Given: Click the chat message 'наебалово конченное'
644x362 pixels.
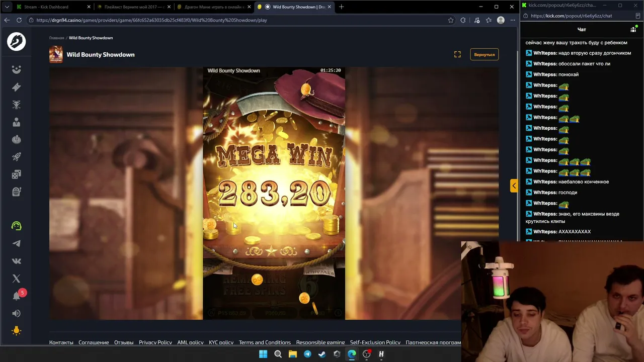Looking at the screenshot, I should (584, 182).
